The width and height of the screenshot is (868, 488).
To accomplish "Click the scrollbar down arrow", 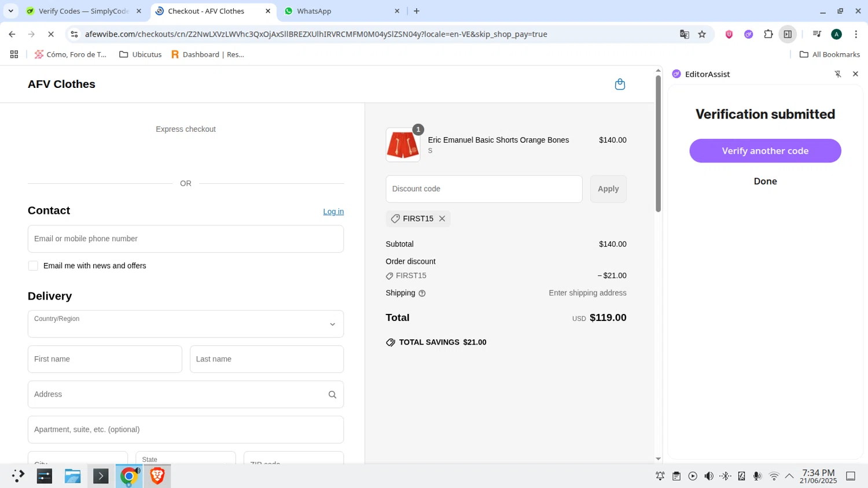I will tap(658, 459).
